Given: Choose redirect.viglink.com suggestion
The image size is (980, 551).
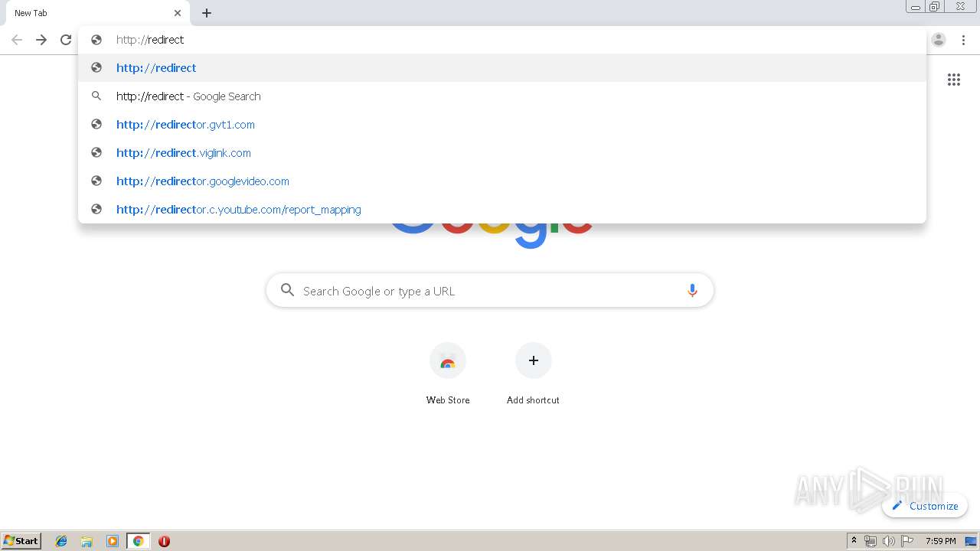Looking at the screenshot, I should pos(502,152).
